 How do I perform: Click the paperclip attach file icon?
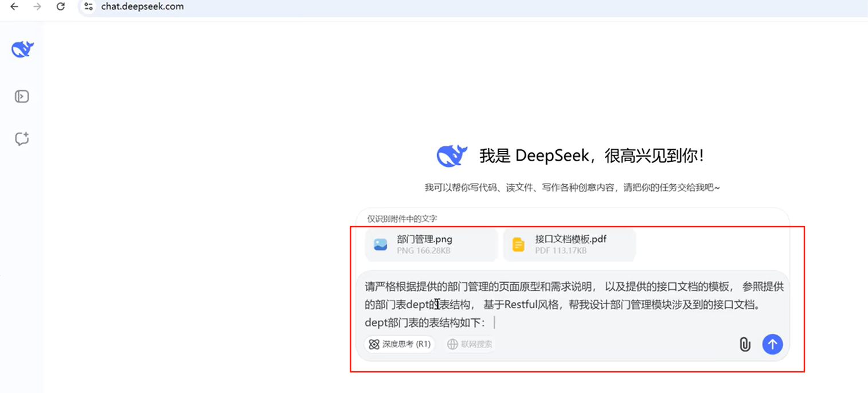745,344
